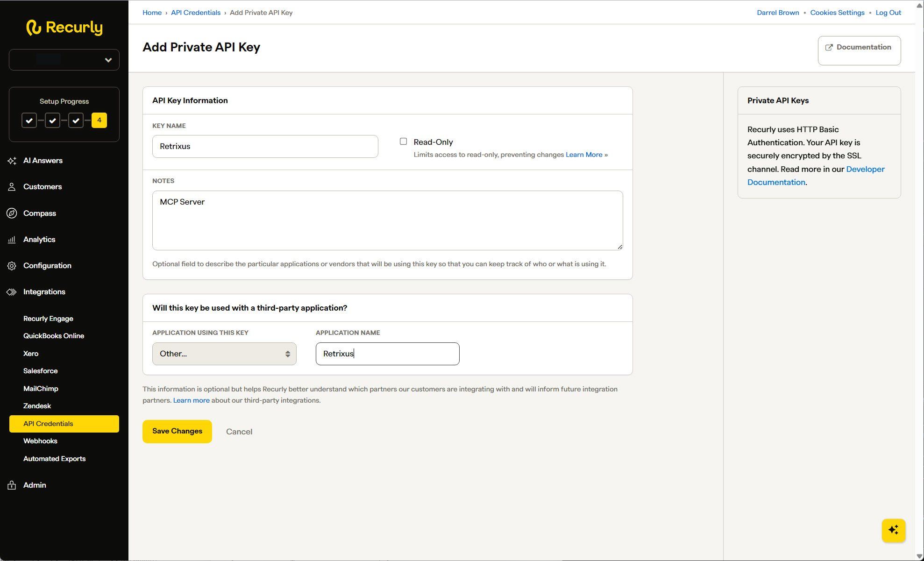Click API Credentials breadcrumb link
Viewport: 924px width, 561px height.
point(196,13)
